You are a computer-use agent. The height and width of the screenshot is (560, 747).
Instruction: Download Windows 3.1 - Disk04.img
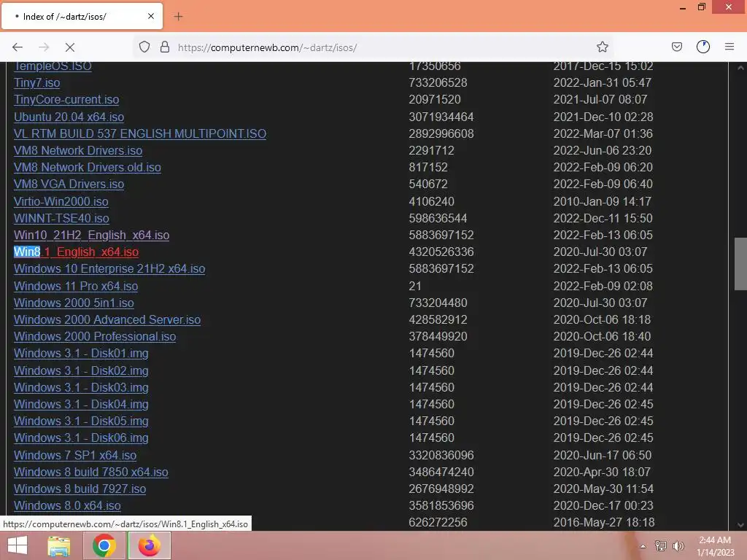click(81, 404)
